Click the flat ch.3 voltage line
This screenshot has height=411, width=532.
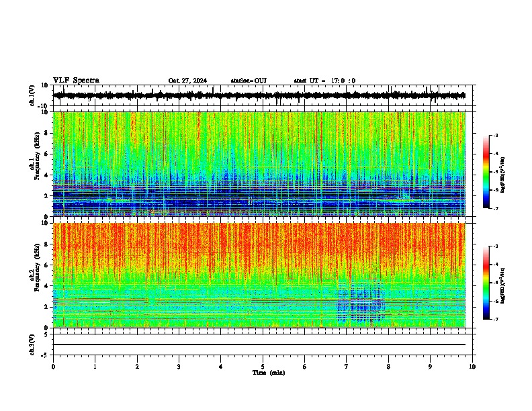(x=259, y=345)
